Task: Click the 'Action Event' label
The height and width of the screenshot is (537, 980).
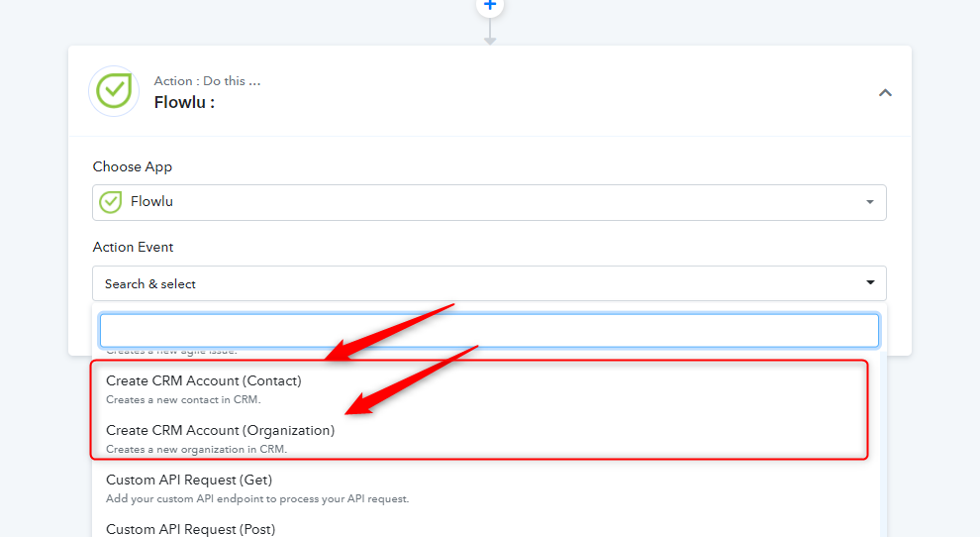Action: [x=133, y=248]
